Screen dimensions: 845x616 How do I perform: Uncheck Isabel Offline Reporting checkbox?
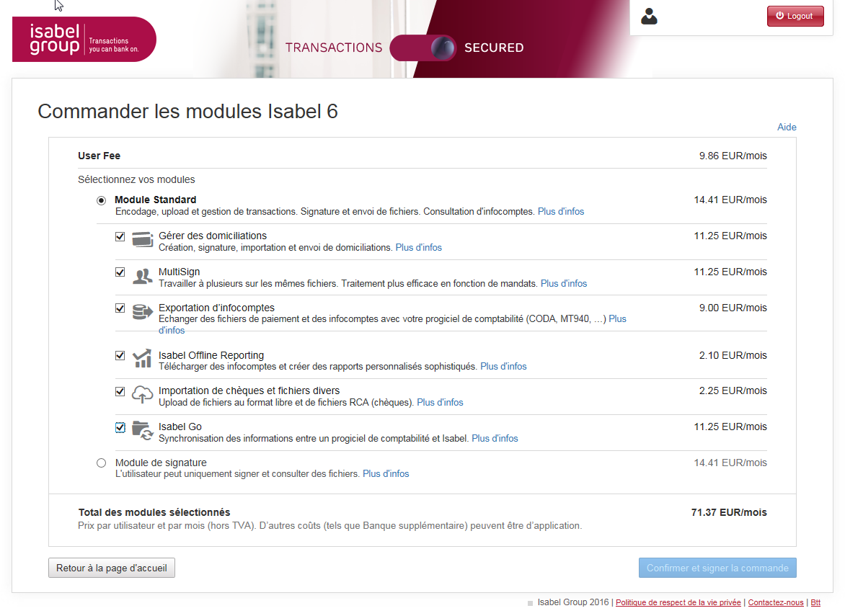[120, 356]
